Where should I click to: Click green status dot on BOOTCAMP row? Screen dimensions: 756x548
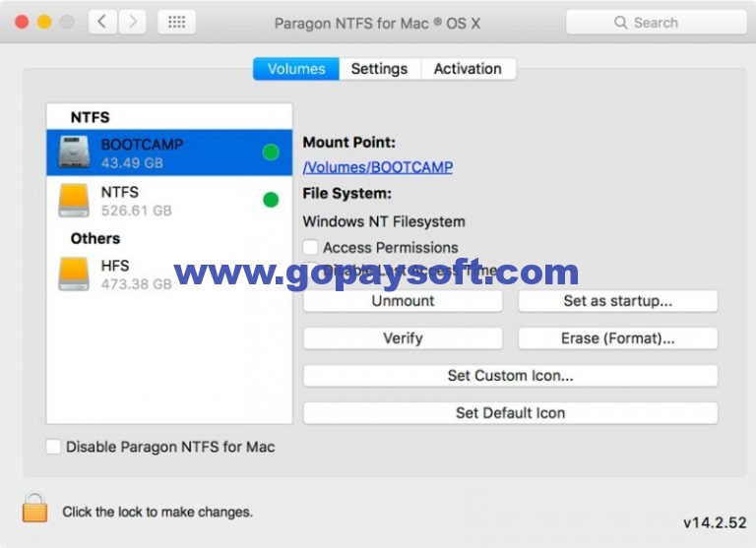[271, 152]
